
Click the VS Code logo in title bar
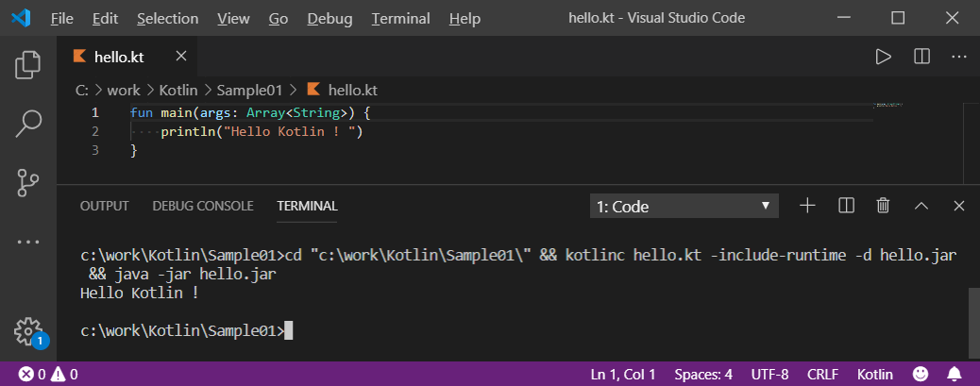pos(21,18)
